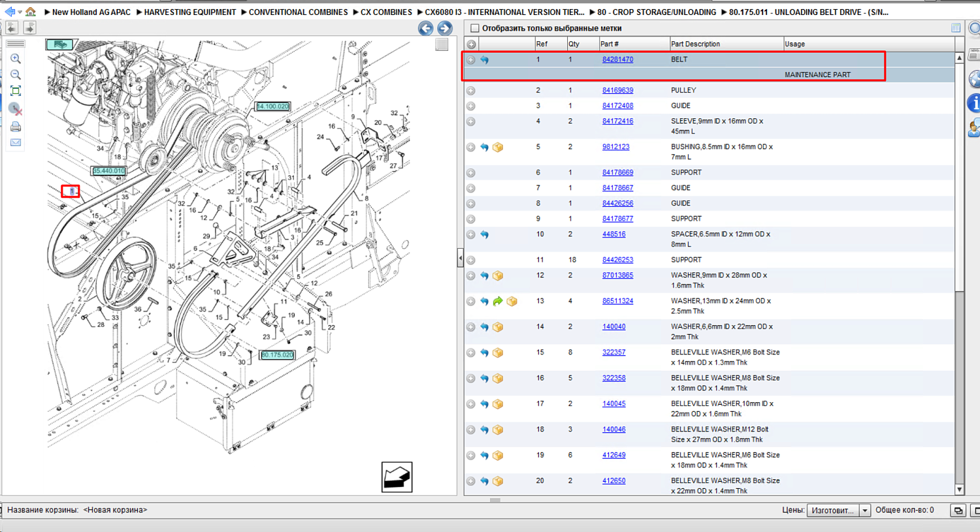980x532 pixels.
Task: Open part number 84169639 link
Action: pos(617,91)
